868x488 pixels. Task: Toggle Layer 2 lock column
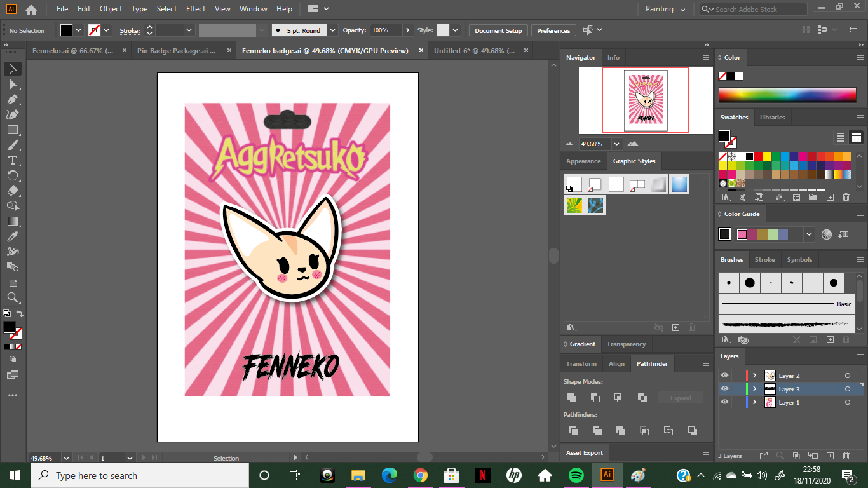737,376
